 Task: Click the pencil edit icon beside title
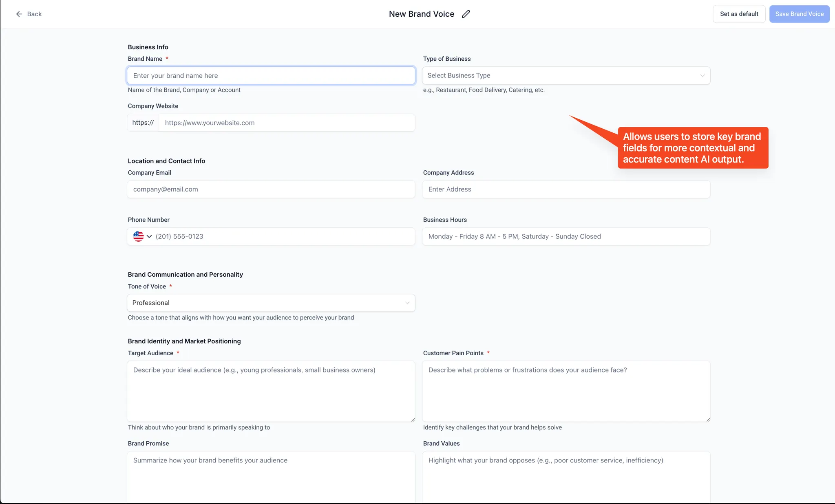[466, 14]
